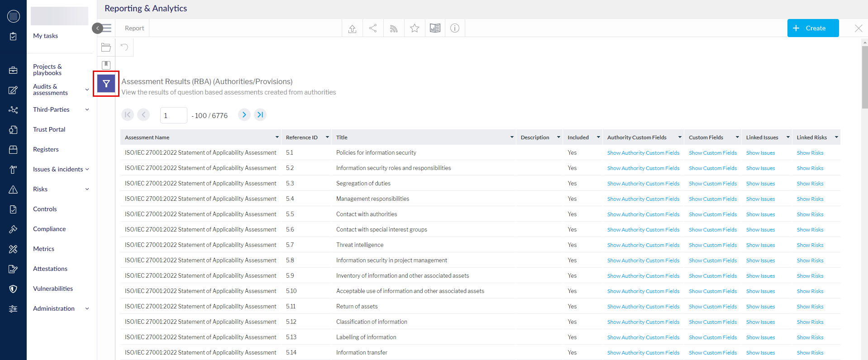Click the My tasks clipboard rail icon
Viewport: 868px width, 360px height.
click(x=13, y=36)
